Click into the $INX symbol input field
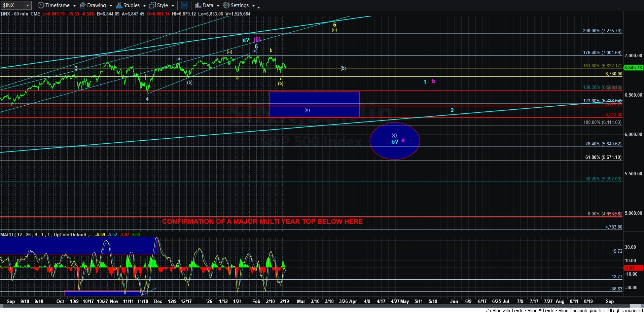This screenshot has height=313, width=644. click(x=13, y=5)
